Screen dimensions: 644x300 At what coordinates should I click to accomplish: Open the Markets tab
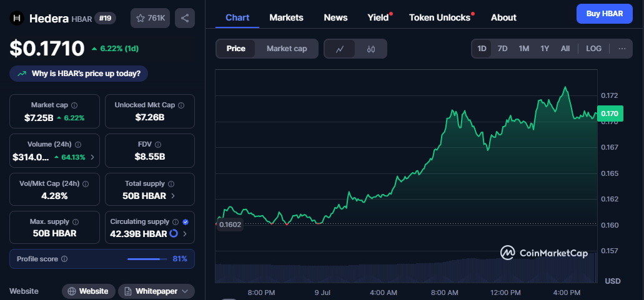point(286,17)
